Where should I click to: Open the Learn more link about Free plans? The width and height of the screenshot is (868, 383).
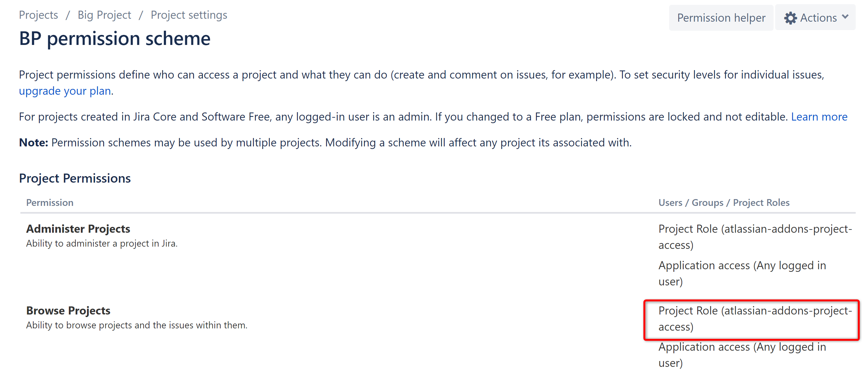pos(819,117)
